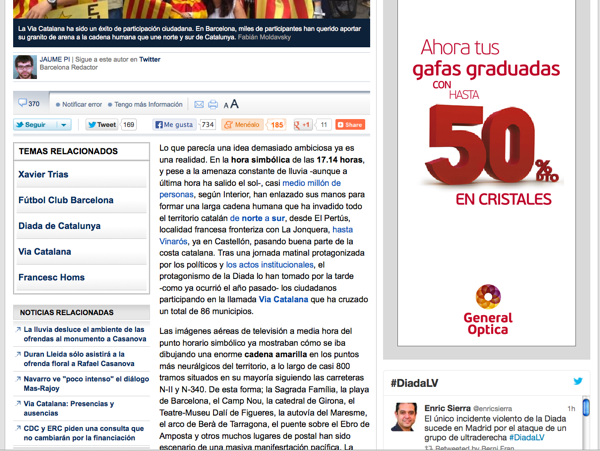Open 'Via Catalana: Presencias y ausencias' link
The width and height of the screenshot is (600, 451).
[68, 408]
